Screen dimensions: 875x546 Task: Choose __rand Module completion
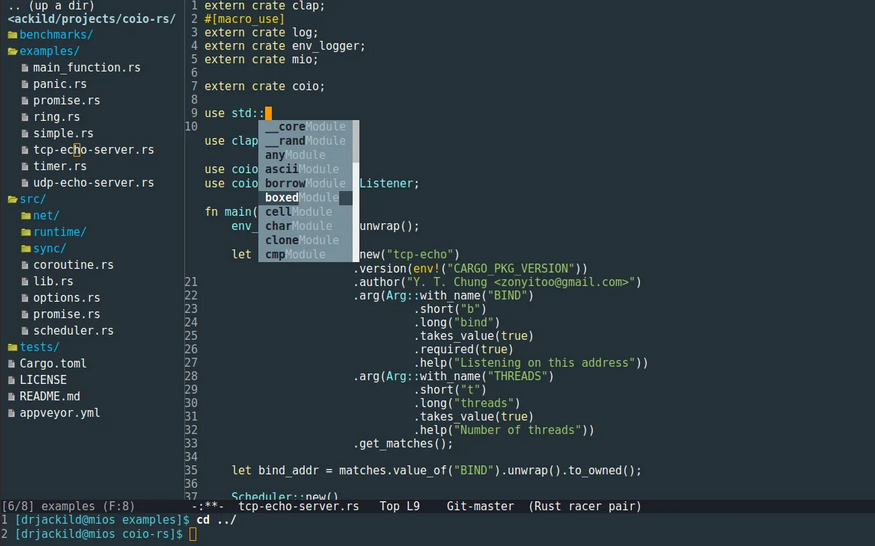[x=305, y=141]
